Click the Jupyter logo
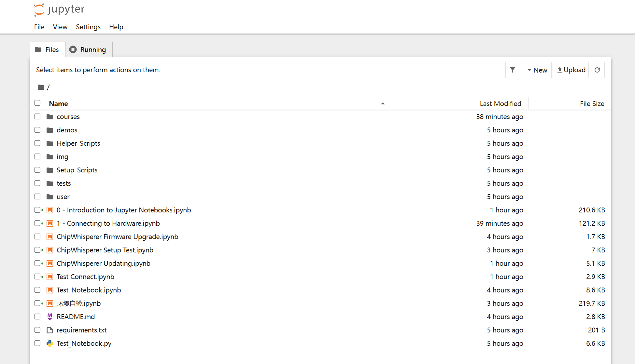This screenshot has height=364, width=635. (59, 9)
